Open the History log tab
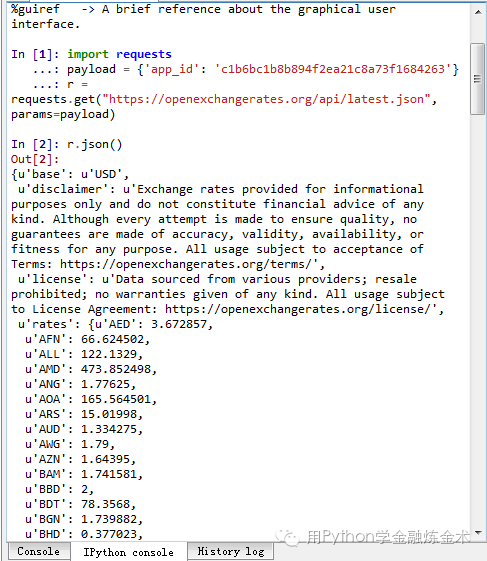Image resolution: width=487 pixels, height=561 pixels. 231,551
